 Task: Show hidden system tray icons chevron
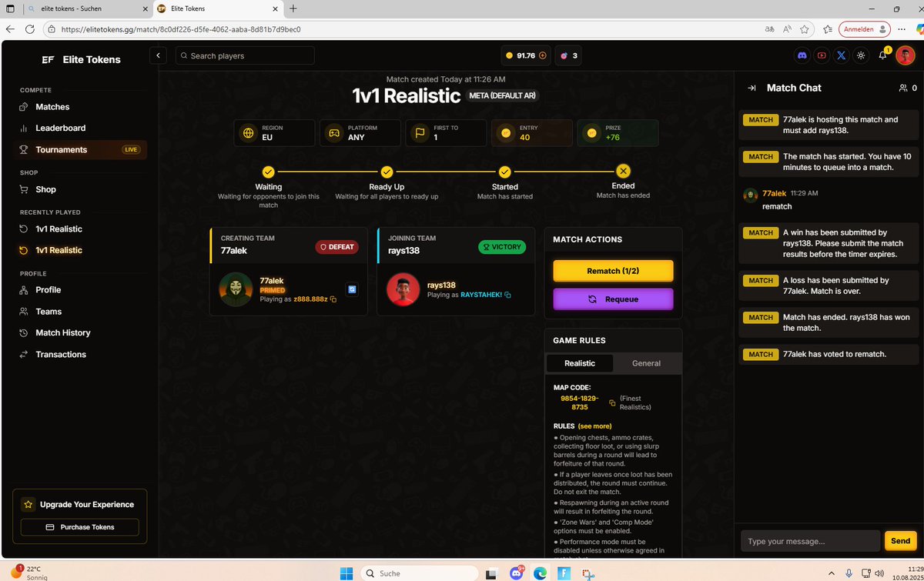tap(831, 573)
